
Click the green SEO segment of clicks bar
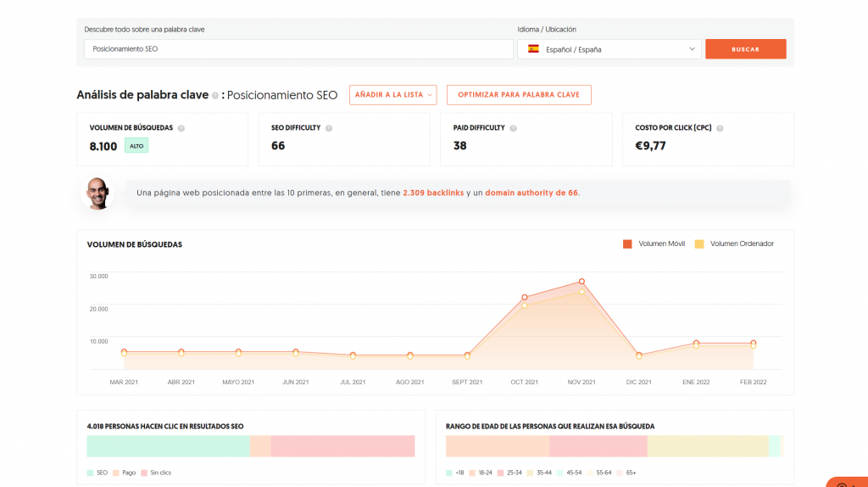coord(169,446)
